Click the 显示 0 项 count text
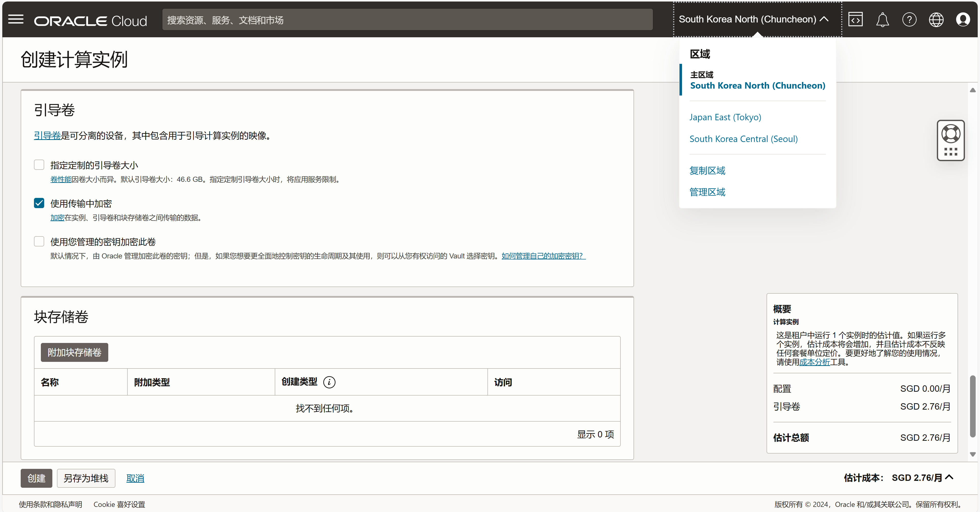 [x=595, y=434]
